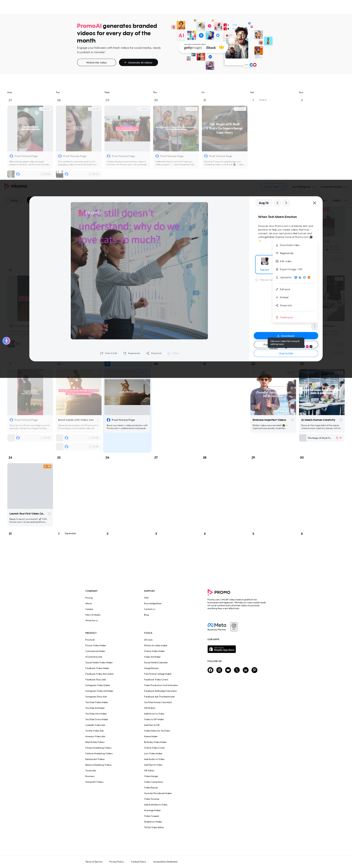Open Promo's Facebook page from footer
Image resolution: width=352 pixels, height=868 pixels.
click(210, 670)
